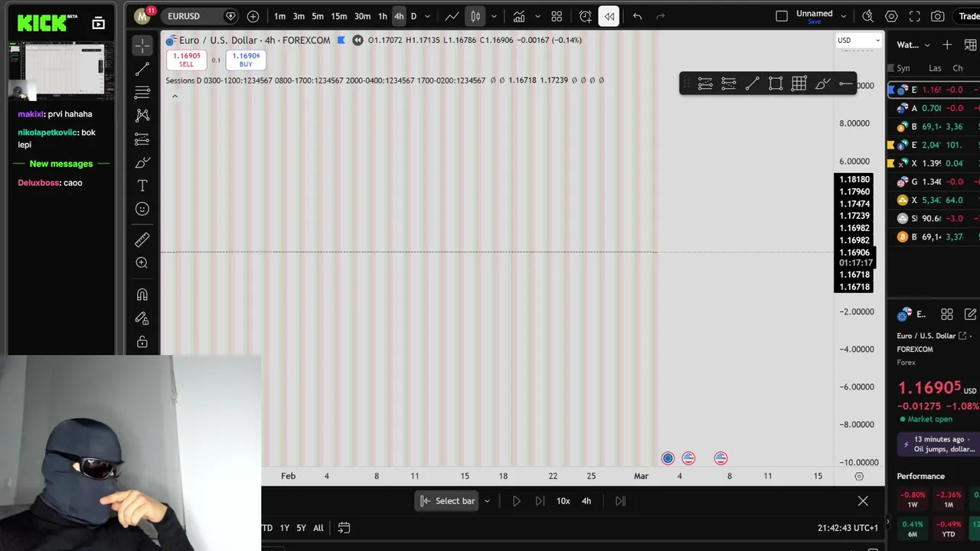Open the chart layout templates grid
Screen dimensions: 980x551
(557, 16)
